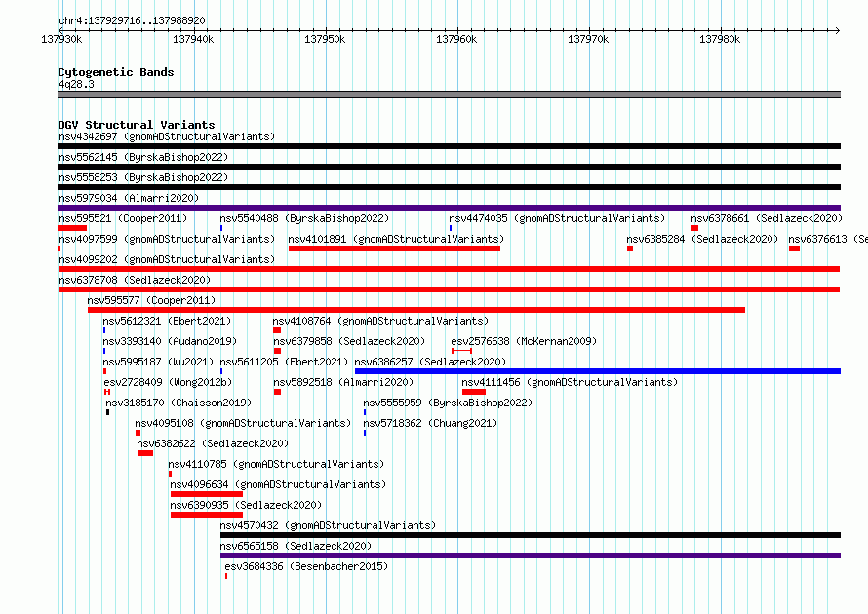This screenshot has height=614, width=868.
Task: Select the black bar for nsv5562145
Action: [x=449, y=167]
